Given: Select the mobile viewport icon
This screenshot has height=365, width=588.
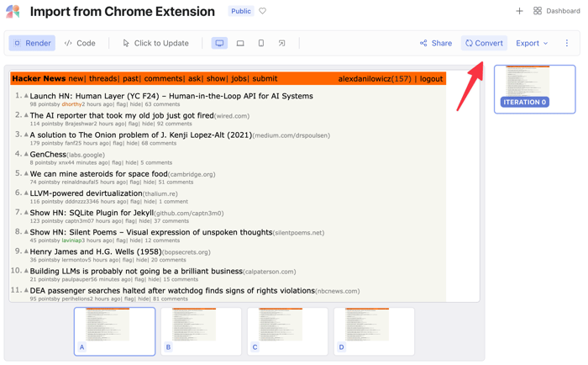Looking at the screenshot, I should click(261, 43).
